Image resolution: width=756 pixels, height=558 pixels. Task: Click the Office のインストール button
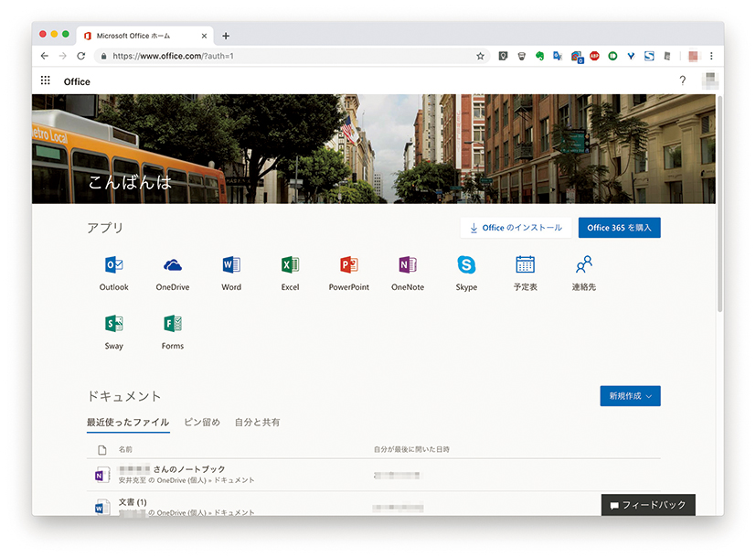[x=516, y=228]
